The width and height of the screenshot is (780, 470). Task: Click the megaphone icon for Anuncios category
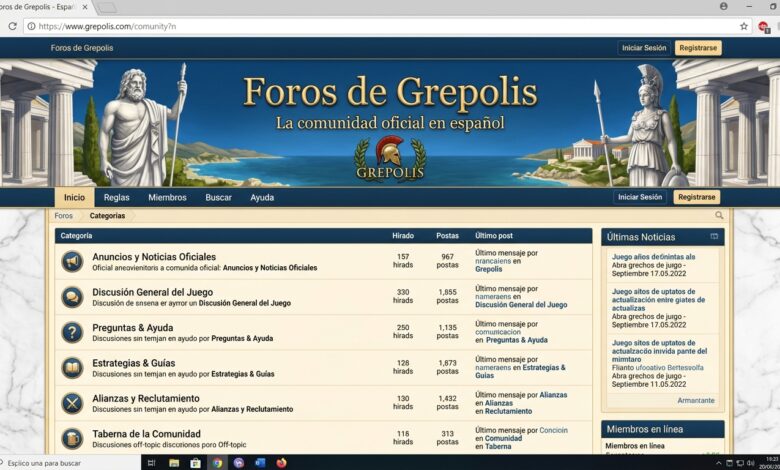coord(72,262)
